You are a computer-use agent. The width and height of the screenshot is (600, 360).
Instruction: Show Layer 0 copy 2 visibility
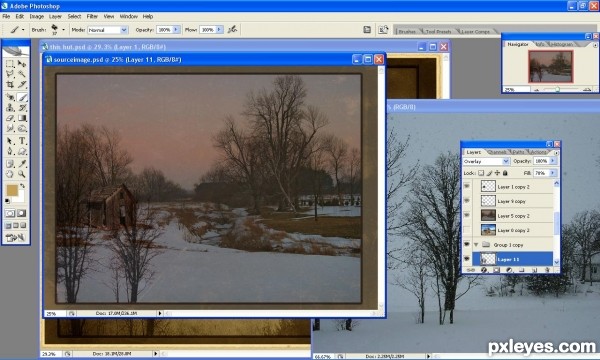coord(467,230)
